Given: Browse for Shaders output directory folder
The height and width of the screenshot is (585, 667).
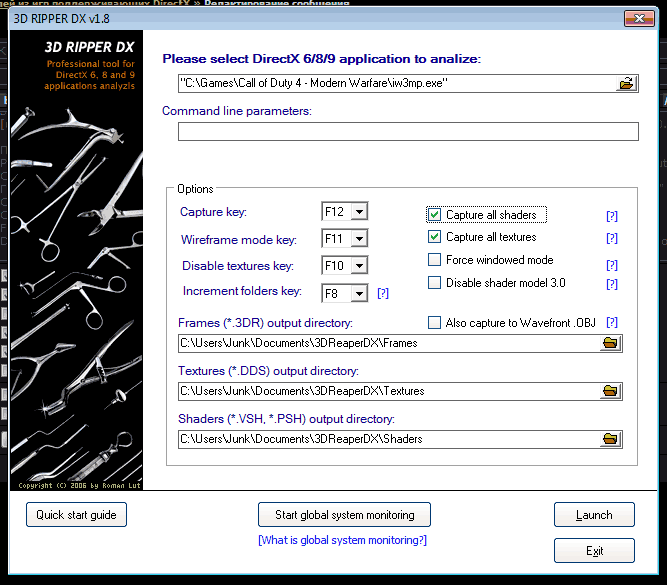Looking at the screenshot, I should (610, 439).
